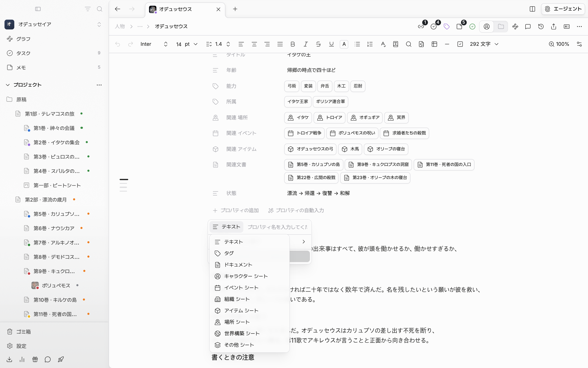
Task: Click the share/export icon
Action: point(554,27)
